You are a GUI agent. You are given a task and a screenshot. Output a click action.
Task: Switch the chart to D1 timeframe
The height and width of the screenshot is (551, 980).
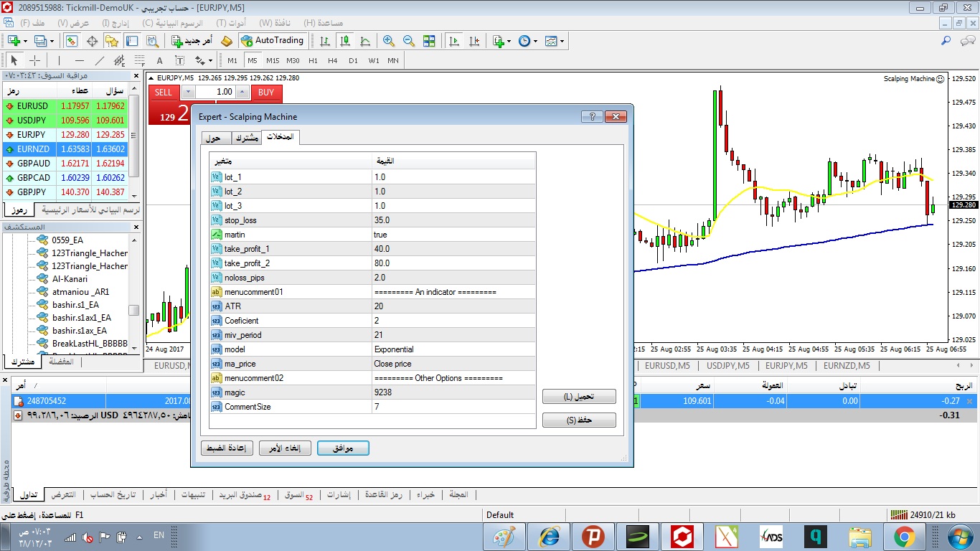tap(353, 60)
